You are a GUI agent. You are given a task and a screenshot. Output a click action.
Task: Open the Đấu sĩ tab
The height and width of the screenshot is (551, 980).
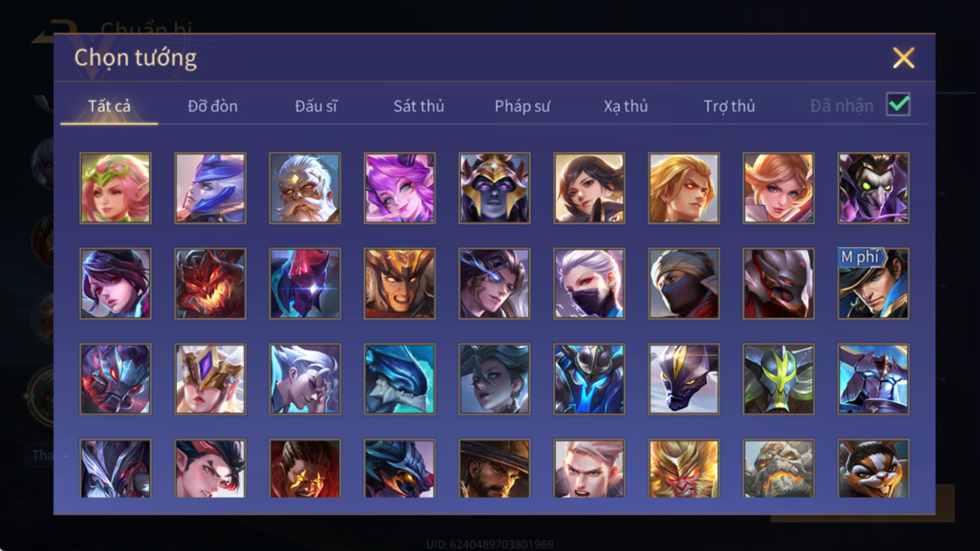(x=316, y=106)
